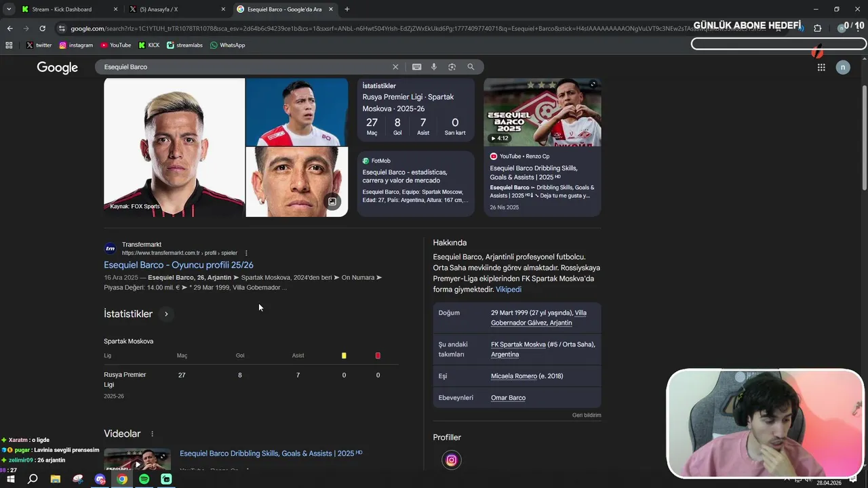Open File Explorer from the taskbar
The width and height of the screenshot is (868, 488).
(56, 479)
